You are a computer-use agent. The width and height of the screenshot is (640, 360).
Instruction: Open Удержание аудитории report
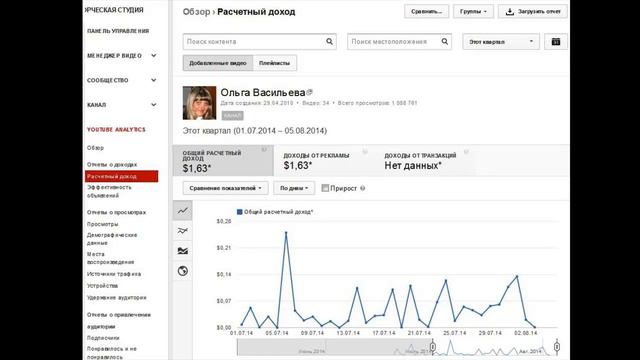coord(116,298)
